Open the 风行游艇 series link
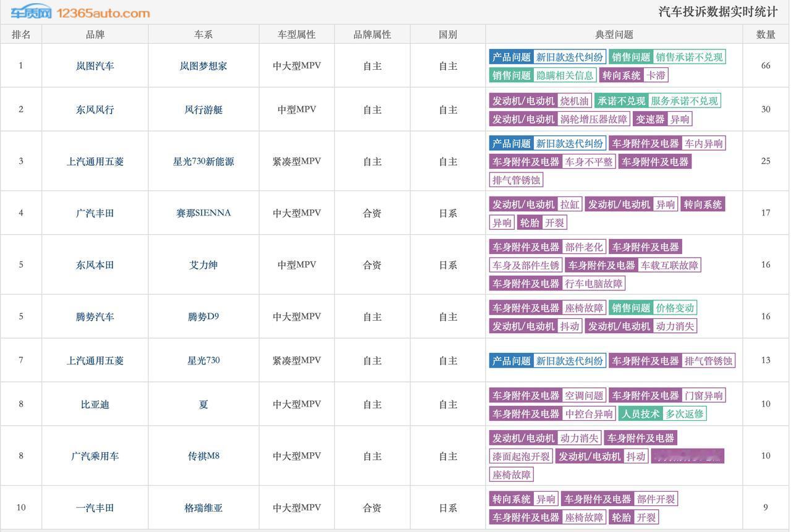Image resolution: width=791 pixels, height=532 pixels. pyautogui.click(x=203, y=109)
